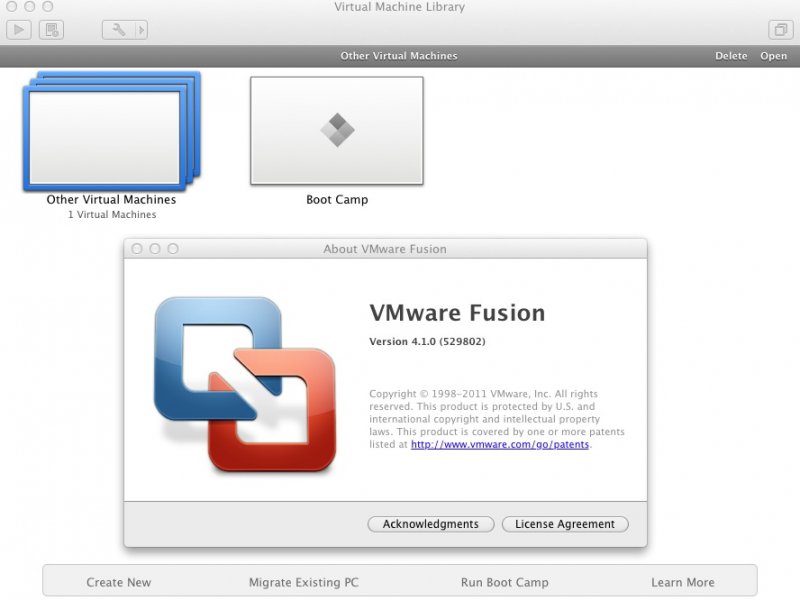The width and height of the screenshot is (800, 600).
Task: Select the Boot Camp virtual machine thumbnail
Action: coord(337,131)
